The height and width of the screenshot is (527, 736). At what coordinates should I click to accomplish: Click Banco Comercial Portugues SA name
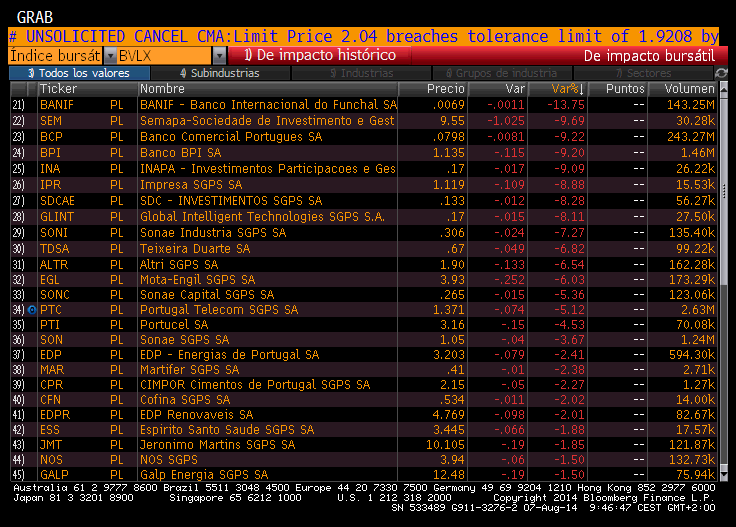(231, 137)
